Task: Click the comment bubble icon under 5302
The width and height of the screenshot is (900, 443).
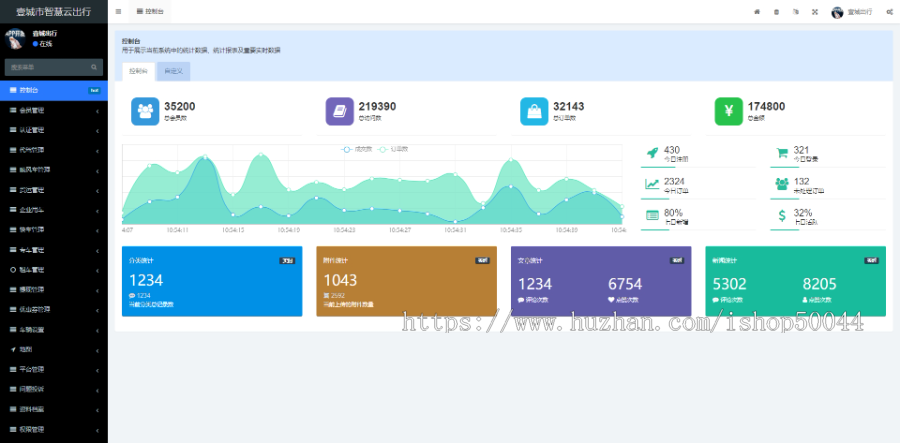Action: (x=715, y=300)
